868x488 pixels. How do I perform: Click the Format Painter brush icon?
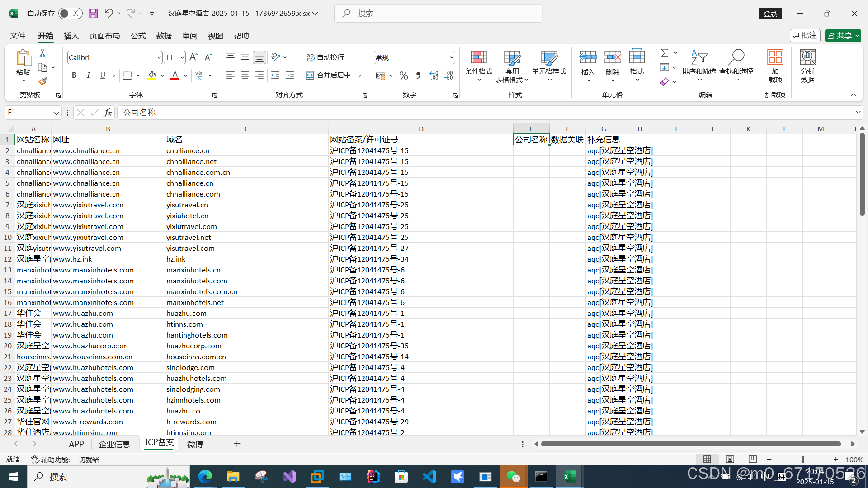click(42, 82)
